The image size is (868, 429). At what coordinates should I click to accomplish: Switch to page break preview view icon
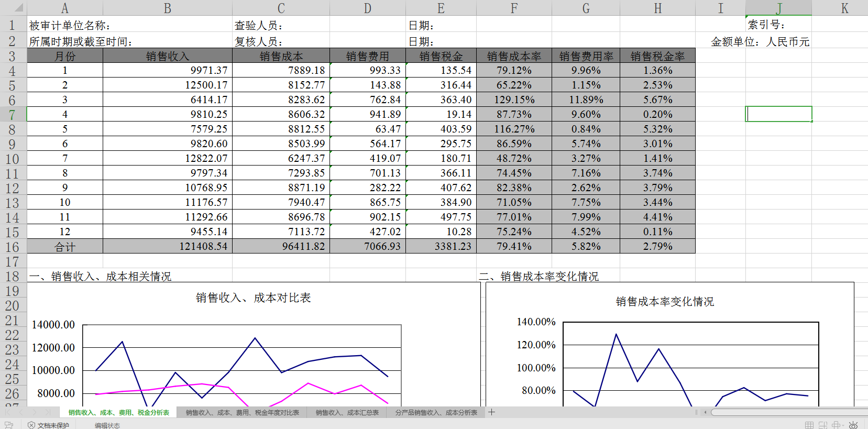click(823, 425)
